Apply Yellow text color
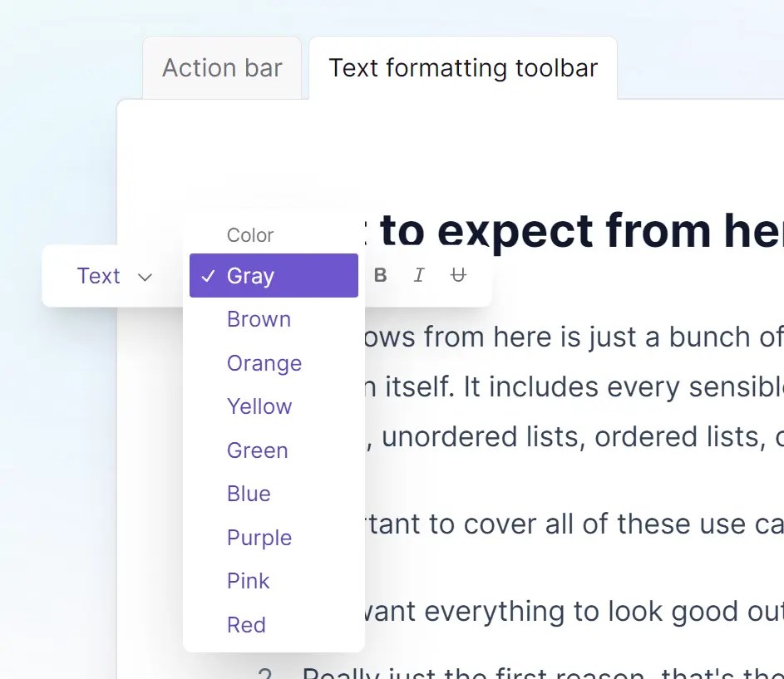Screen dimensions: 784x679 click(259, 406)
